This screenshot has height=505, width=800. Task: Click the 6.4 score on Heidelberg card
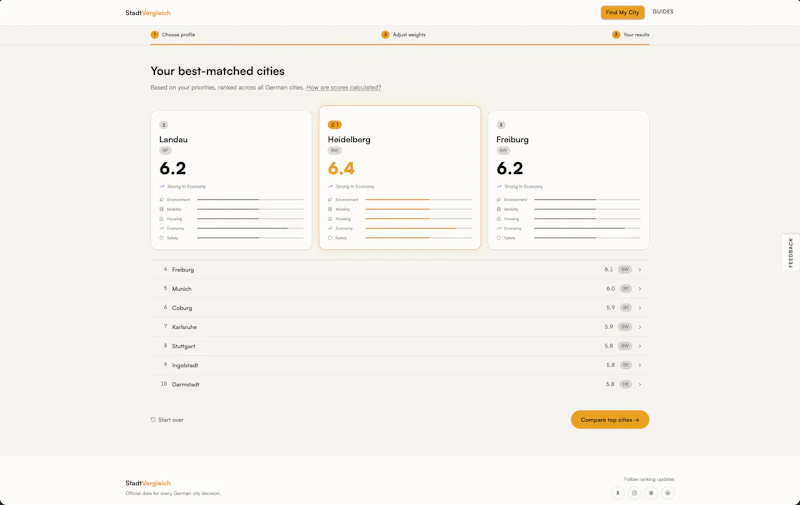[x=341, y=168]
